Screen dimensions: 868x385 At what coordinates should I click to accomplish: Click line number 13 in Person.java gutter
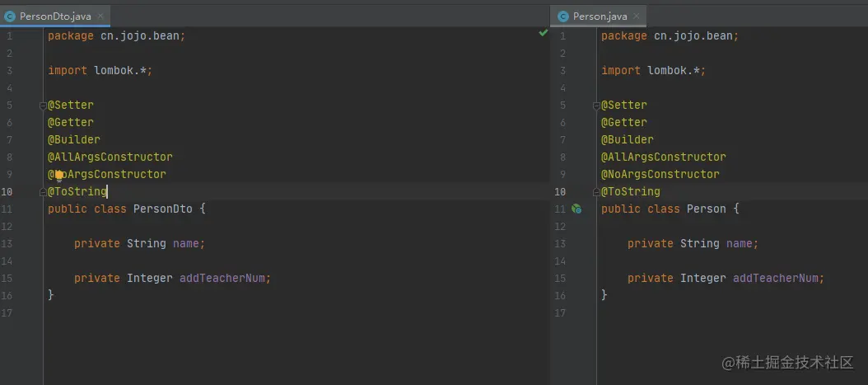560,243
